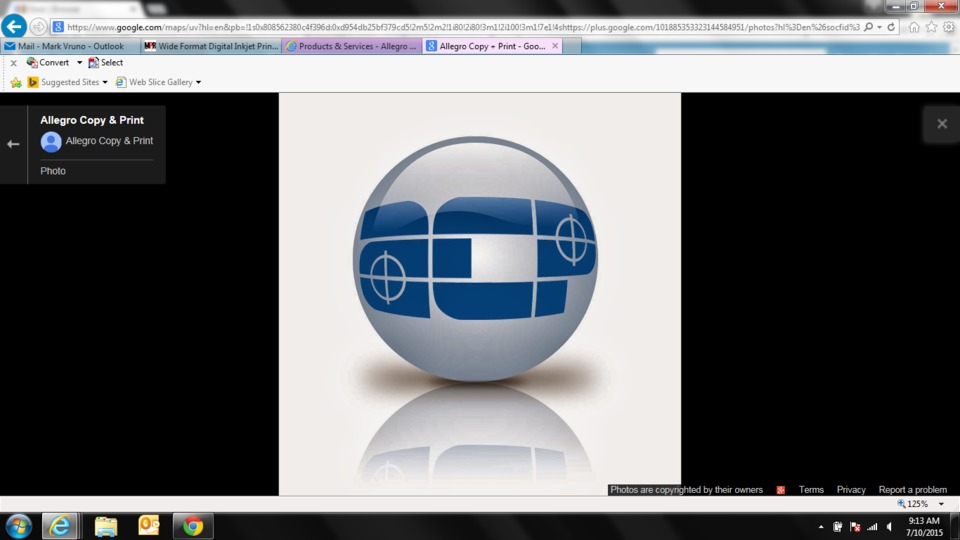Open Google Chrome from the taskbar
This screenshot has height=540, width=960.
point(193,525)
